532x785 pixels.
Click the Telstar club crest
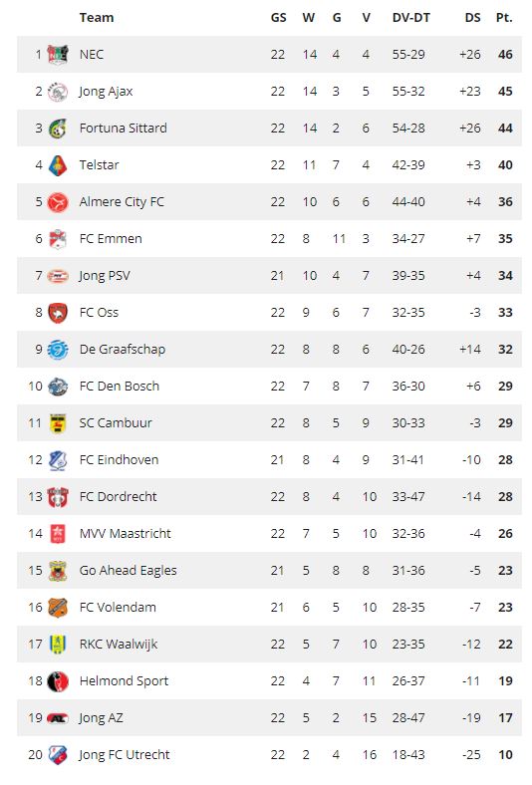pyautogui.click(x=58, y=164)
